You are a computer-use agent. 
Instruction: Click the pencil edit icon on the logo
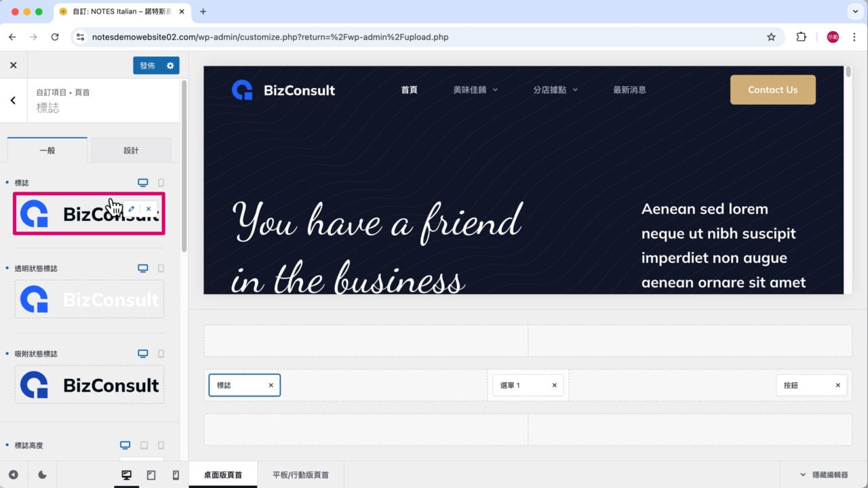coord(132,209)
